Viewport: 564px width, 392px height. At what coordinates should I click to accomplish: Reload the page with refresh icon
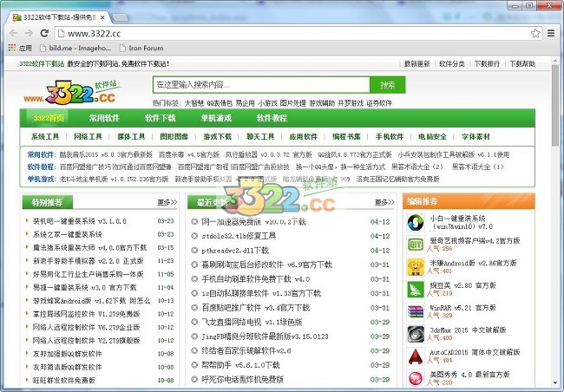(44, 34)
